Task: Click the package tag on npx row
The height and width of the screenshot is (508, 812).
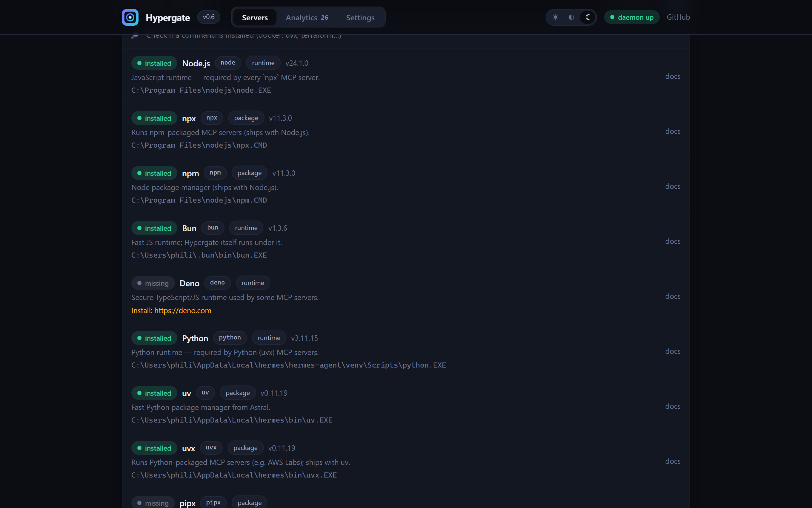Action: (246, 118)
